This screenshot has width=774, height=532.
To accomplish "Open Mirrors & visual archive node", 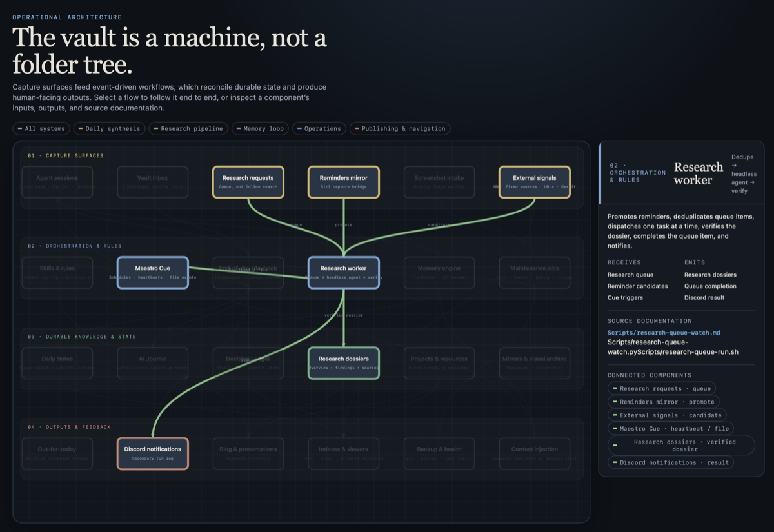I will (x=535, y=363).
